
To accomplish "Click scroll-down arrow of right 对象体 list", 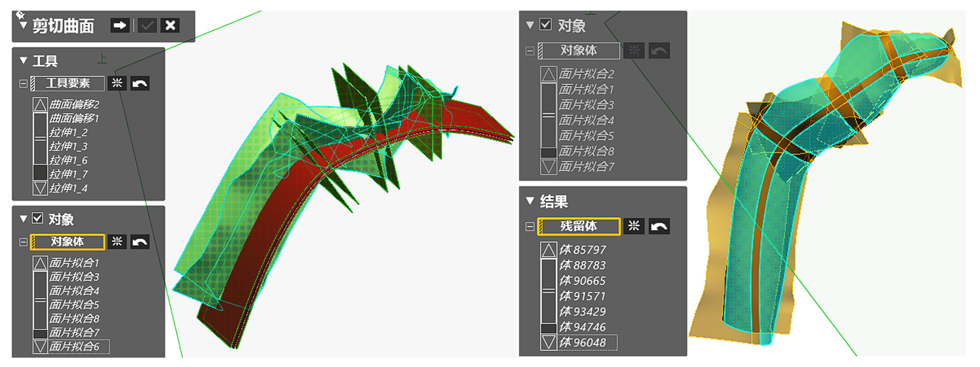I will click(549, 166).
